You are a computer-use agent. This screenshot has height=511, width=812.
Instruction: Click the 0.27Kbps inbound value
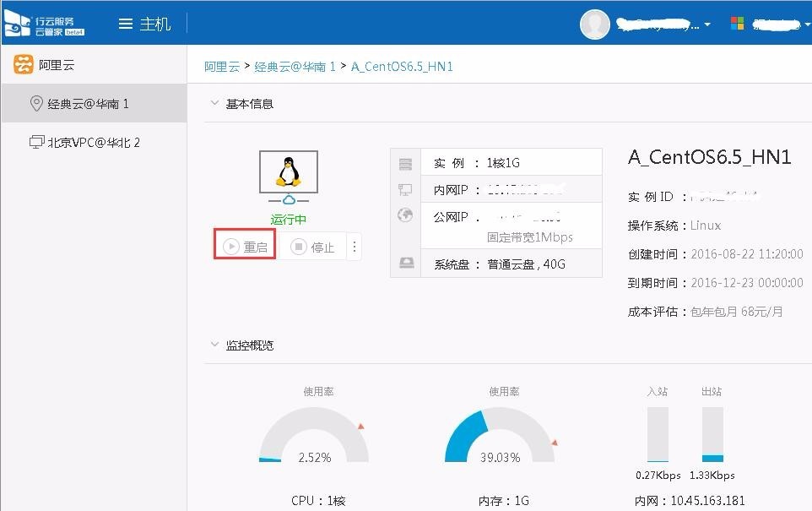(658, 476)
